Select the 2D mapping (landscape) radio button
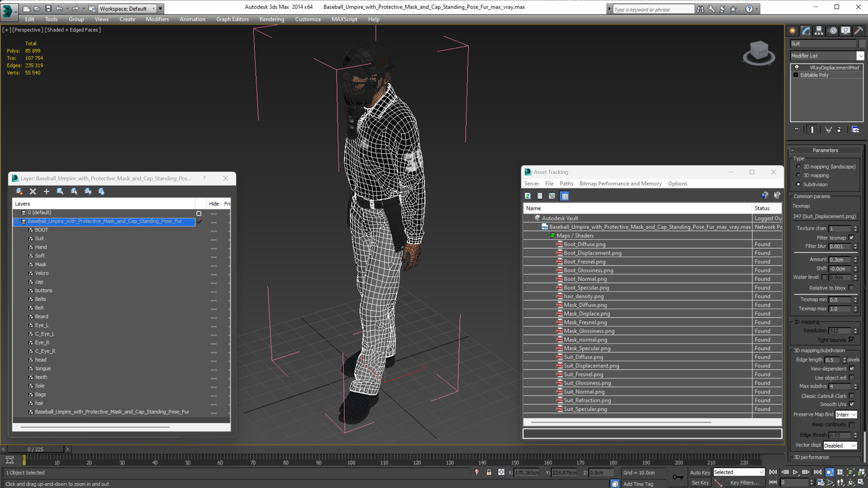Image resolution: width=868 pixels, height=488 pixels. tap(798, 166)
